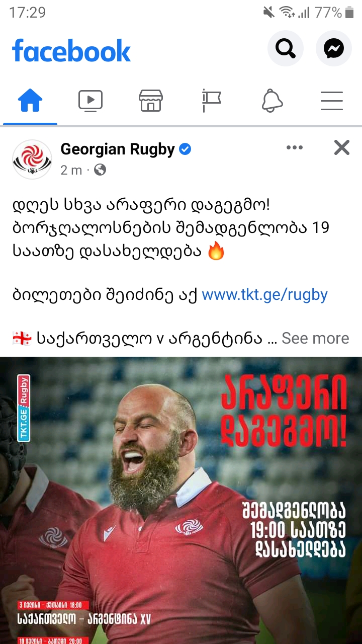Tap the blue verified badge
This screenshot has width=362, height=644.
tap(186, 149)
